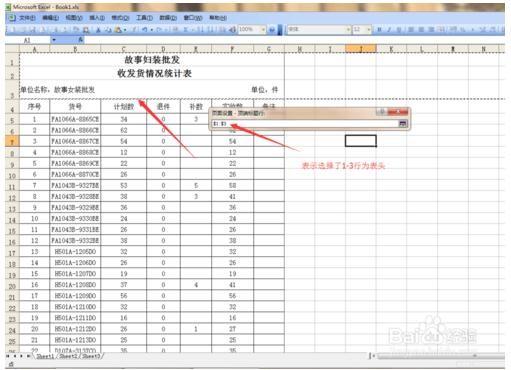
Task: Open the 工具 (Tools) menu
Action: click(x=144, y=18)
